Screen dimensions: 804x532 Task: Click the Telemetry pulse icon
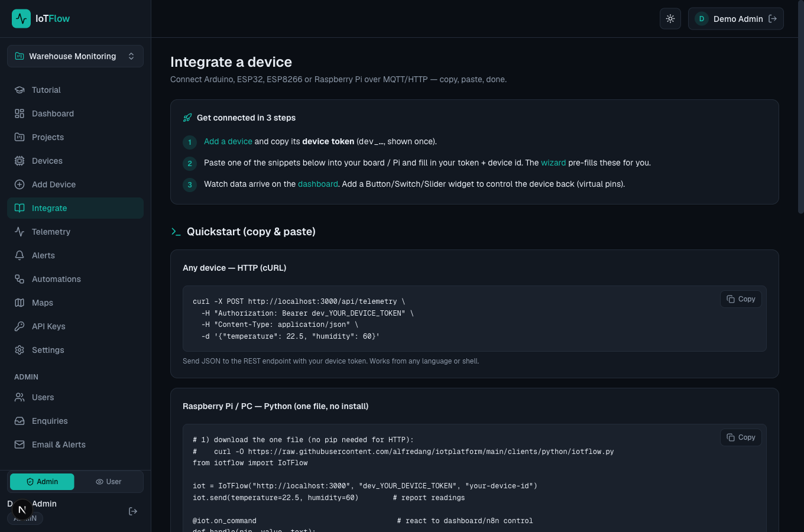pos(20,232)
